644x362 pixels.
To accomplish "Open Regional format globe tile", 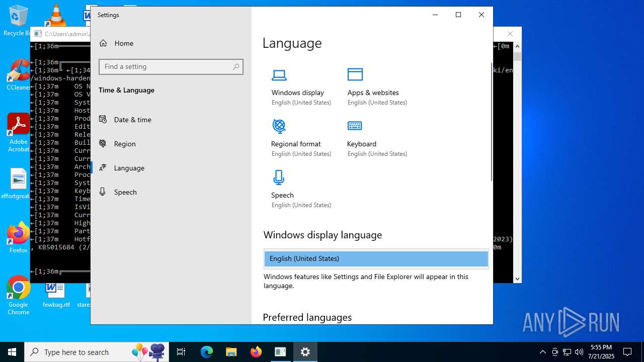I will [301, 139].
